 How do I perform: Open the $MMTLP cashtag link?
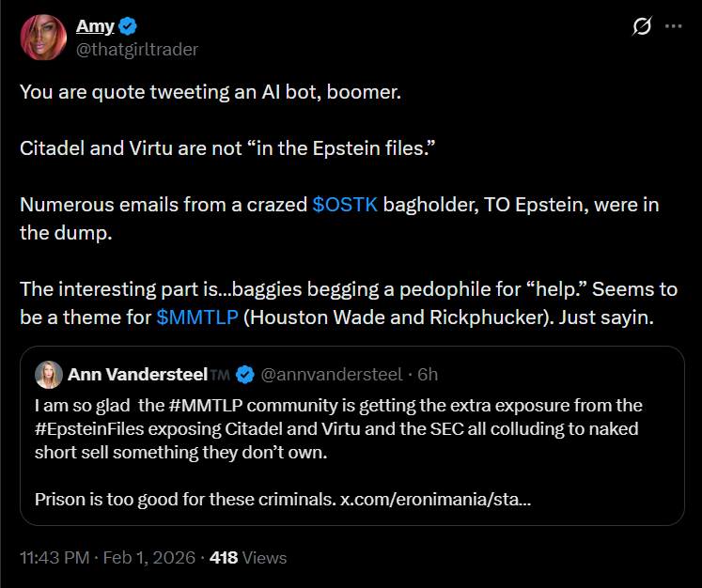(197, 317)
